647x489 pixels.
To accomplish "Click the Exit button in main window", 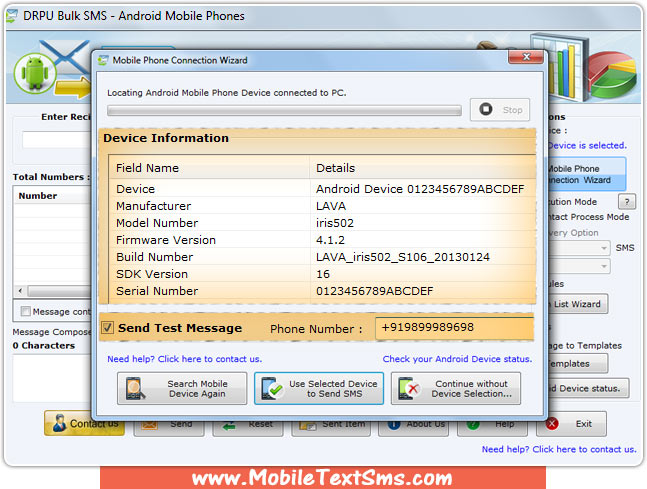I will tap(571, 424).
